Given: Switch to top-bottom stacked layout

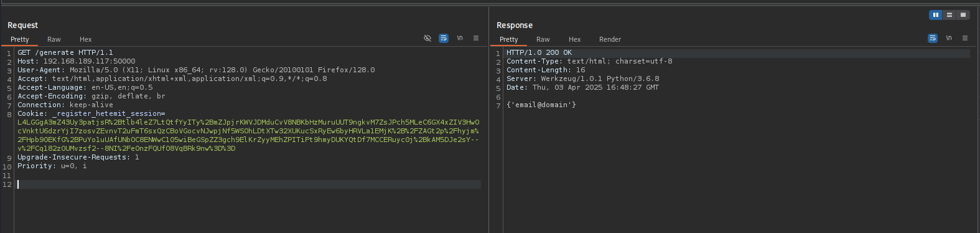Looking at the screenshot, I should (949, 15).
